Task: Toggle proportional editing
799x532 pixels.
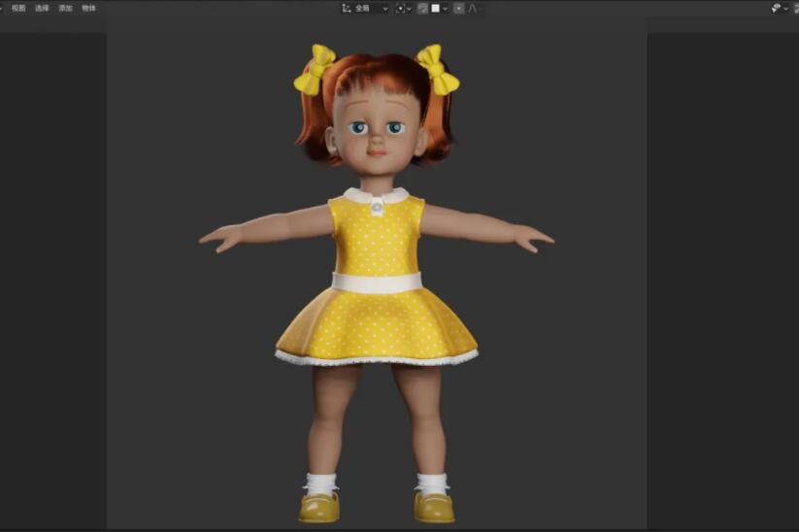Action: [458, 8]
